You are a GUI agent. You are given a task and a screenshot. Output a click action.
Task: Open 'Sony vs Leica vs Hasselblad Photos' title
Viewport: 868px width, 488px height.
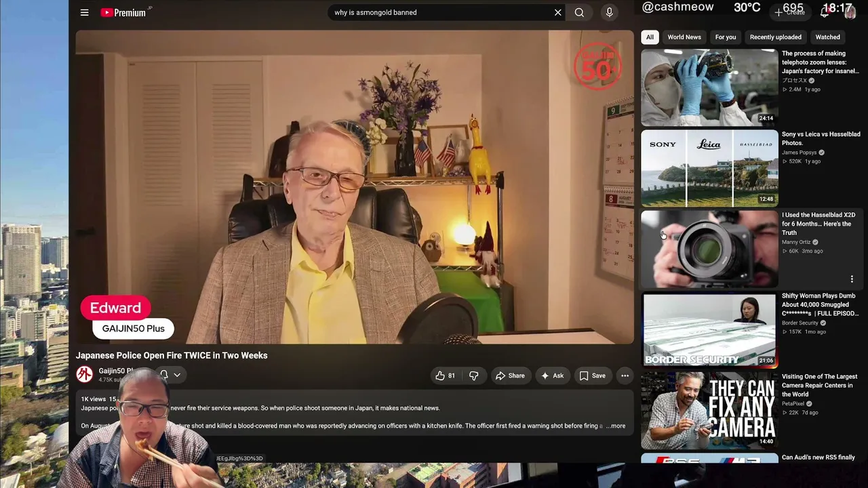pyautogui.click(x=821, y=138)
